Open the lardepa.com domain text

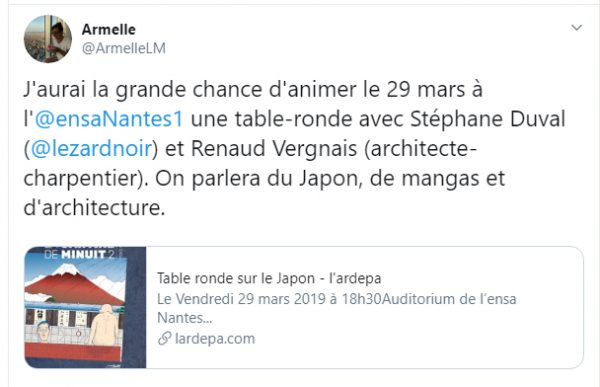[215, 338]
